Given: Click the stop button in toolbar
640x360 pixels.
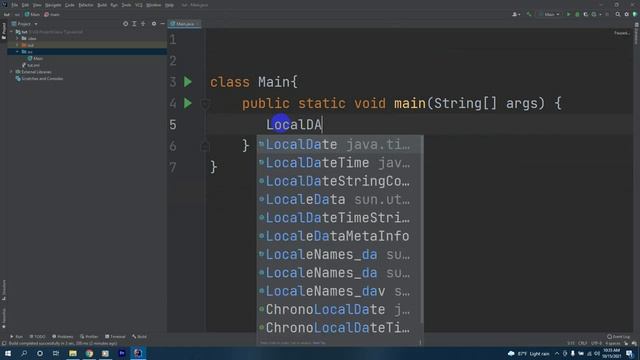Looking at the screenshot, I should coord(607,14).
